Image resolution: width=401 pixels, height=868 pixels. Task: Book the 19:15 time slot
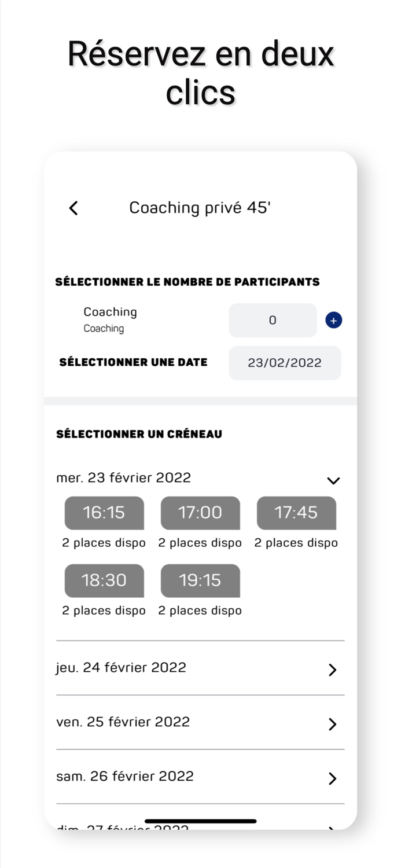pos(200,580)
